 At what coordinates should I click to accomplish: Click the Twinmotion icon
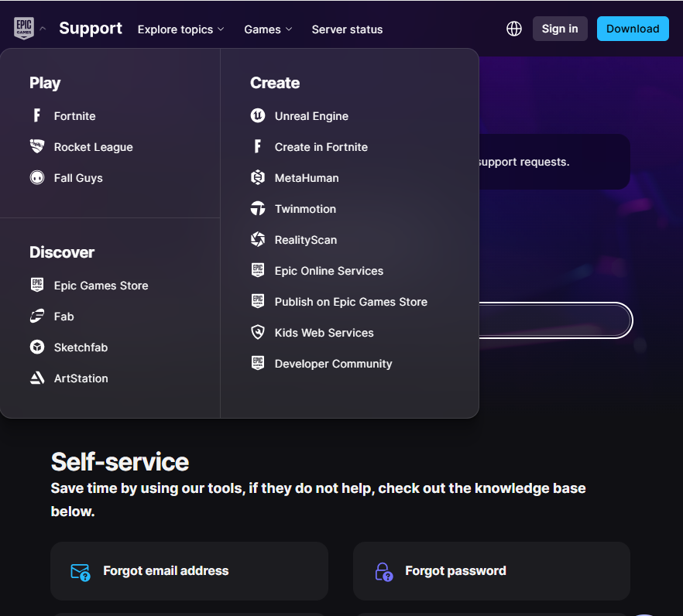pos(258,208)
